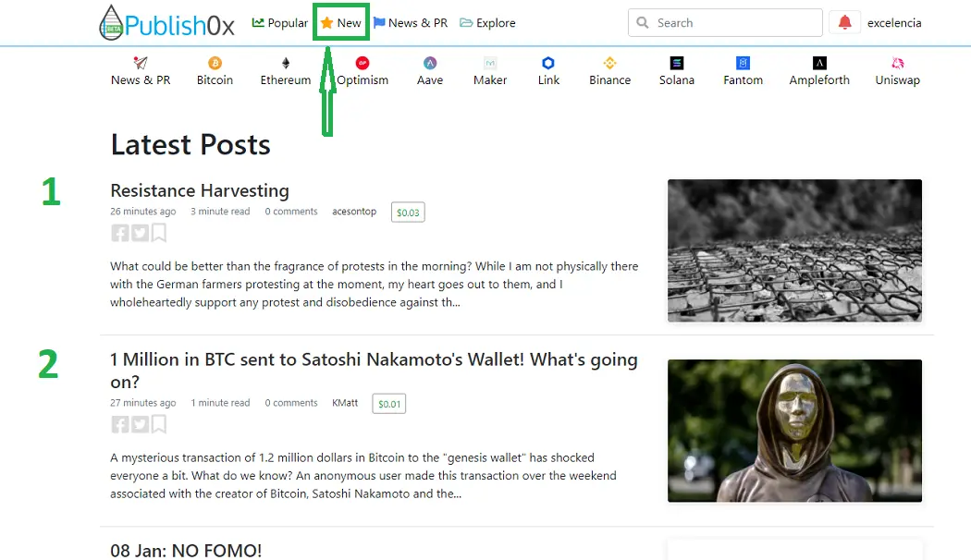This screenshot has width=971, height=560.
Task: Open author acesontop profile
Action: 354,212
